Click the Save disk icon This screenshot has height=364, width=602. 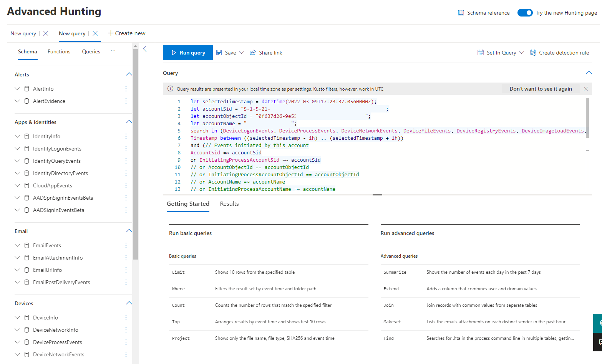click(219, 53)
